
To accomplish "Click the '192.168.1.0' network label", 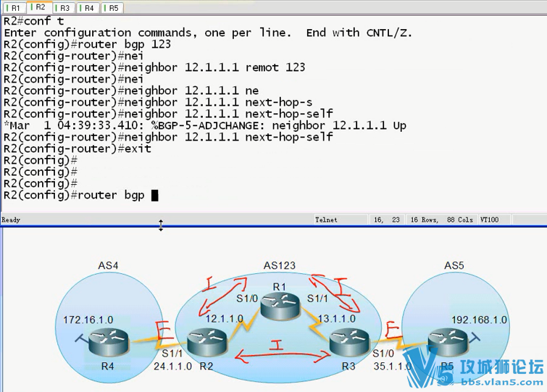I will [480, 320].
